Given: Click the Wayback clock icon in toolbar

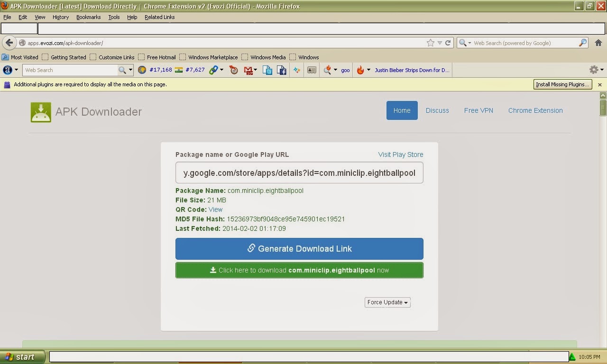Looking at the screenshot, I should (x=233, y=70).
